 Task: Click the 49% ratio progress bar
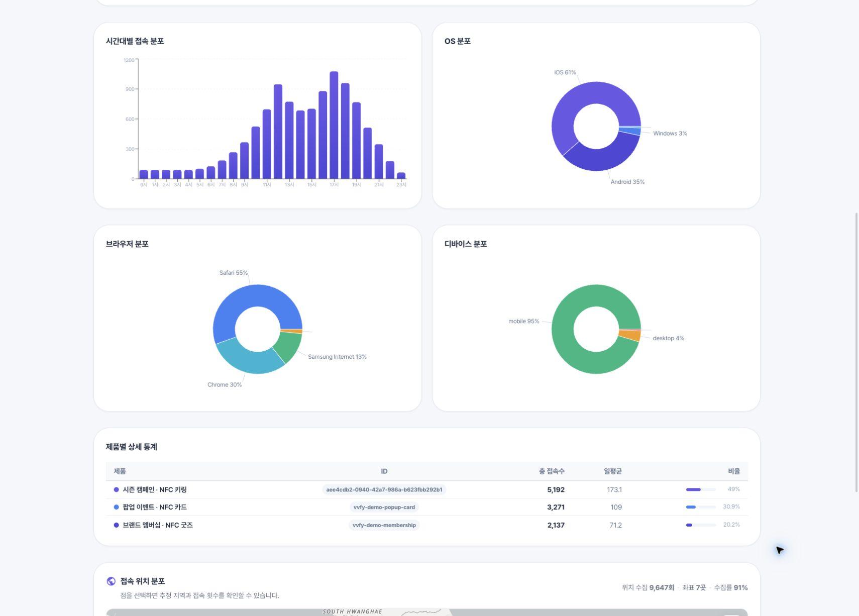tap(701, 489)
